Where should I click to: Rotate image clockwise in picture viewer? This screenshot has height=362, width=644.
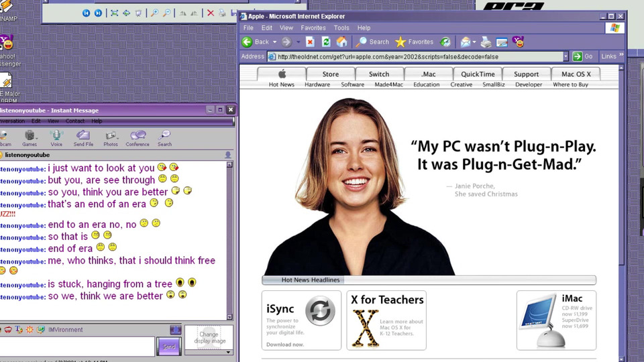click(182, 13)
